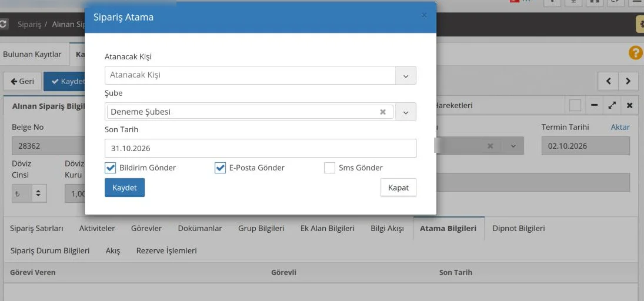Close the panel with X icon
Screen dimensions: 644x301
pos(629,106)
